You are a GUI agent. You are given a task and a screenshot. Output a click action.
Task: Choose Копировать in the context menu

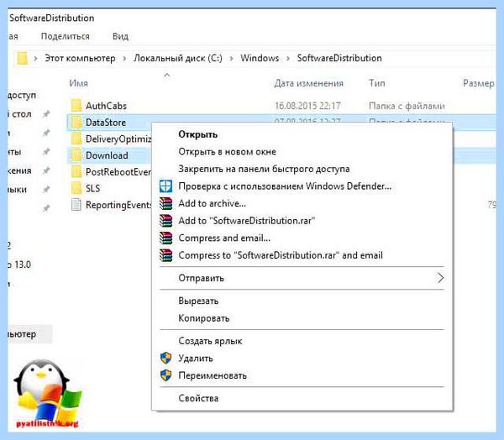coord(204,318)
